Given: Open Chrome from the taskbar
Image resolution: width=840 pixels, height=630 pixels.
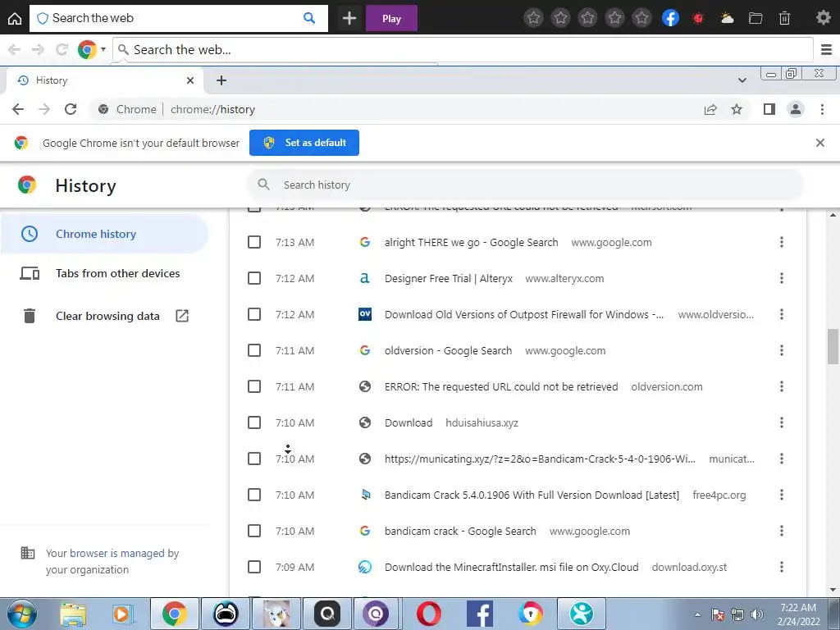Looking at the screenshot, I should 174,614.
